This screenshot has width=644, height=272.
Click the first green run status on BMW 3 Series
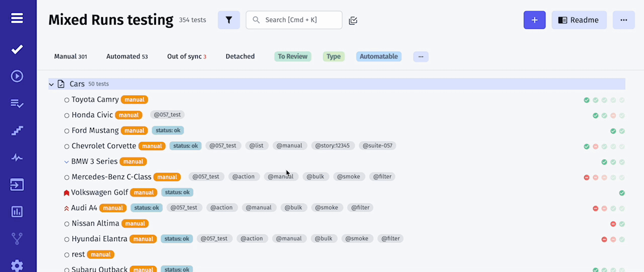pos(604,162)
